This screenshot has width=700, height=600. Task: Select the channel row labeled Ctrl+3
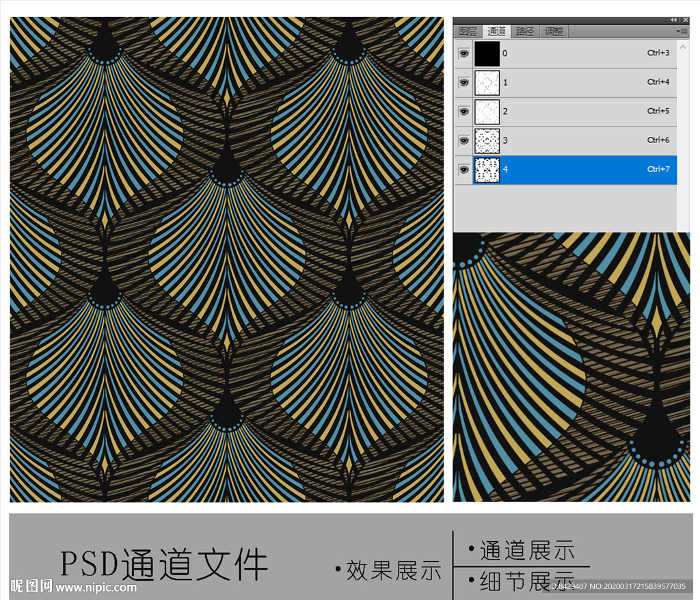(x=565, y=53)
